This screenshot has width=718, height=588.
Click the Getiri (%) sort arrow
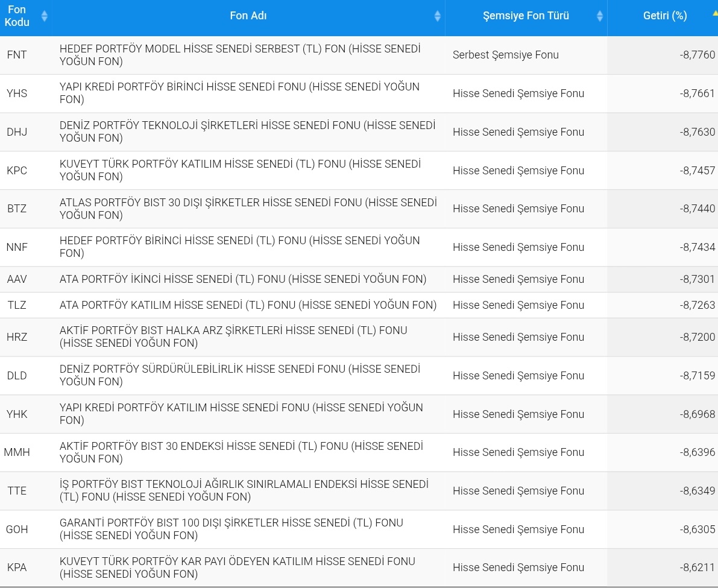[715, 14]
